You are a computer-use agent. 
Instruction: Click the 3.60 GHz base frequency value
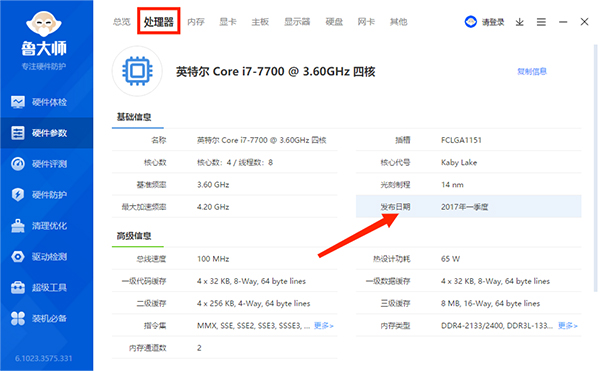coord(213,185)
